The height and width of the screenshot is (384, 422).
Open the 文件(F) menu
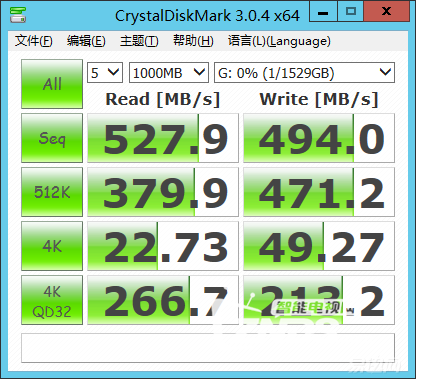tap(33, 41)
